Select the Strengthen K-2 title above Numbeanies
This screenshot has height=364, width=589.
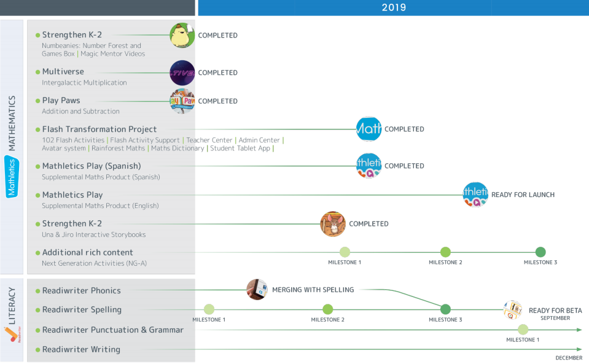click(72, 35)
